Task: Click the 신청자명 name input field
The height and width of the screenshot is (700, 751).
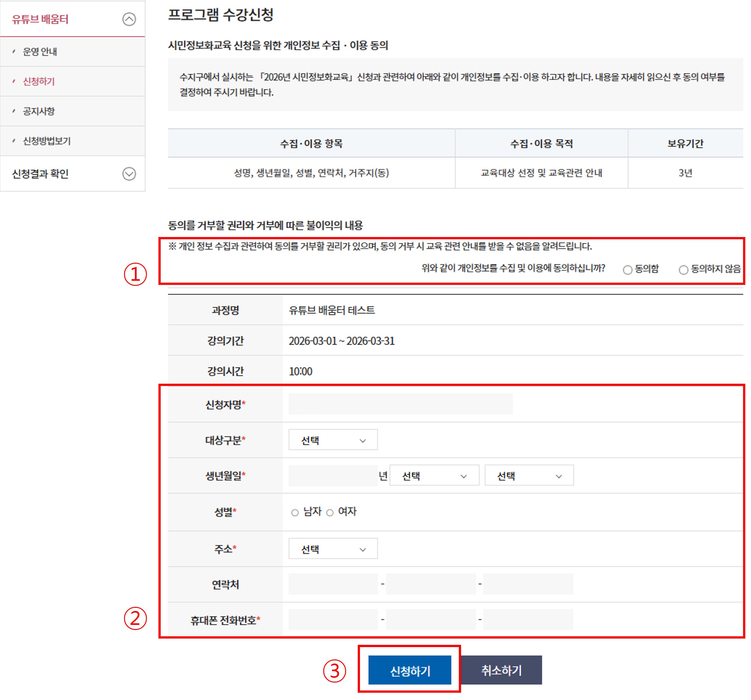Action: pos(401,404)
